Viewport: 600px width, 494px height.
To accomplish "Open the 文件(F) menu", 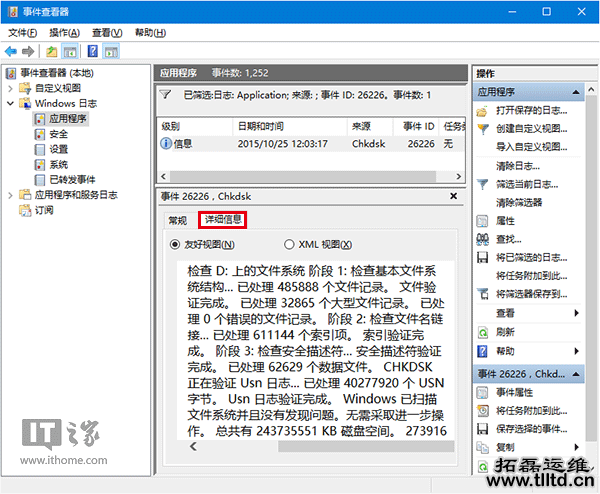I will 23,33.
